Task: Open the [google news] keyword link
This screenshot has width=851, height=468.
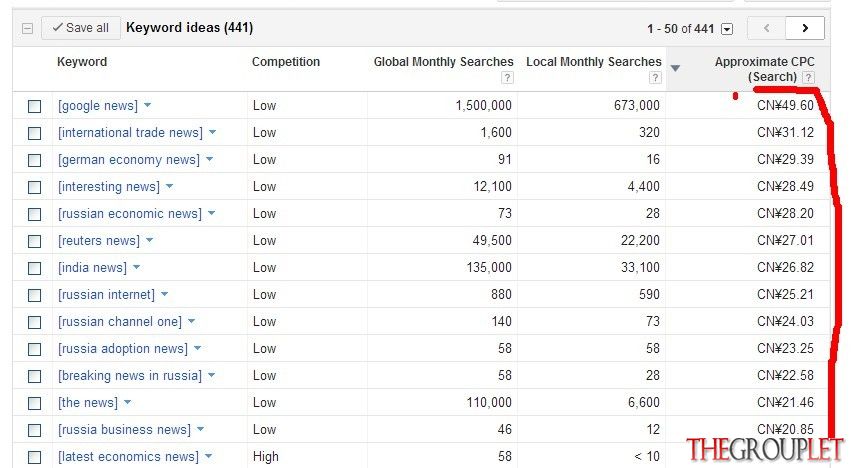Action: [98, 105]
